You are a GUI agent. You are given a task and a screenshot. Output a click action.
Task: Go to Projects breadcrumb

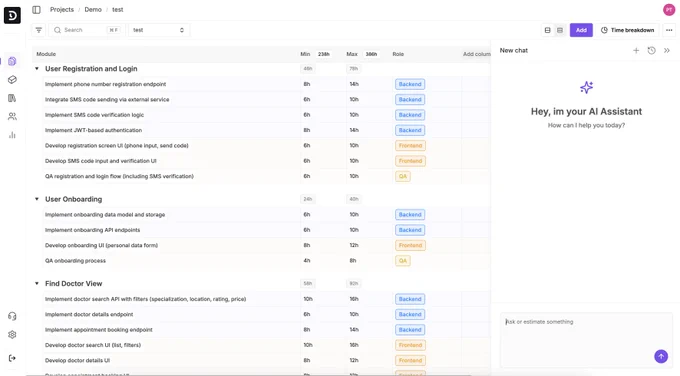pyautogui.click(x=62, y=10)
